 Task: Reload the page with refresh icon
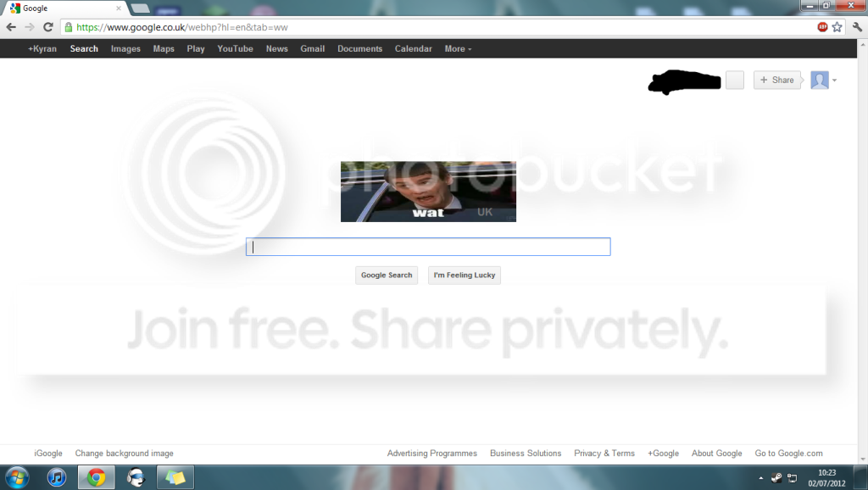[48, 27]
